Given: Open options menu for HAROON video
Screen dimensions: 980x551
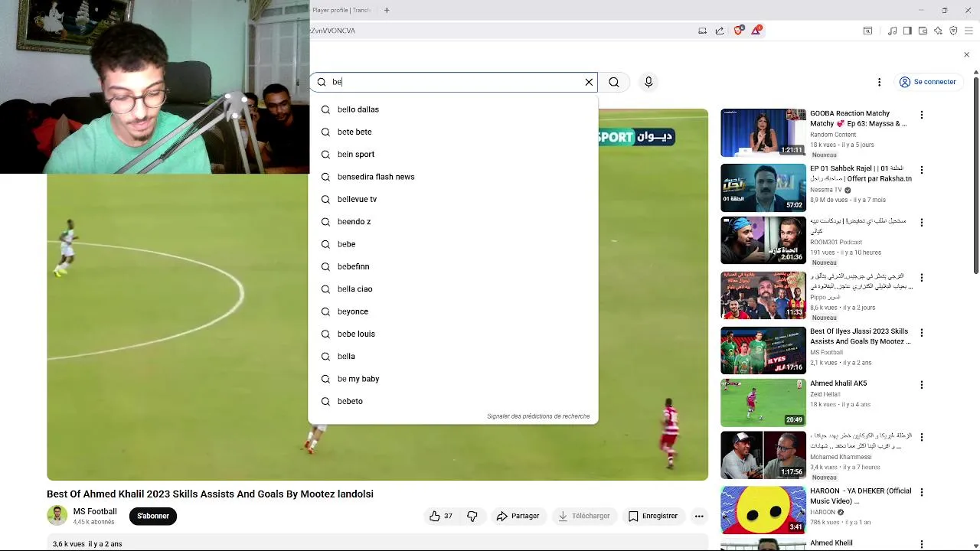Looking at the screenshot, I should coord(922,492).
